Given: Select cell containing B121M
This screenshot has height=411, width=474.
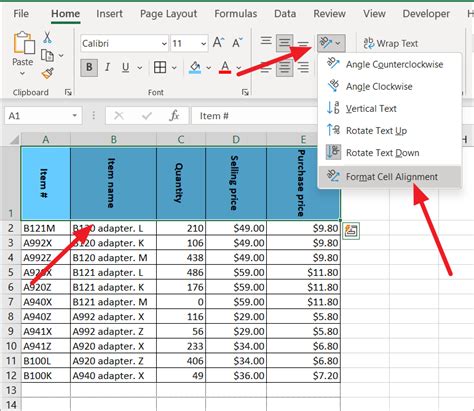Looking at the screenshot, I should 46,228.
